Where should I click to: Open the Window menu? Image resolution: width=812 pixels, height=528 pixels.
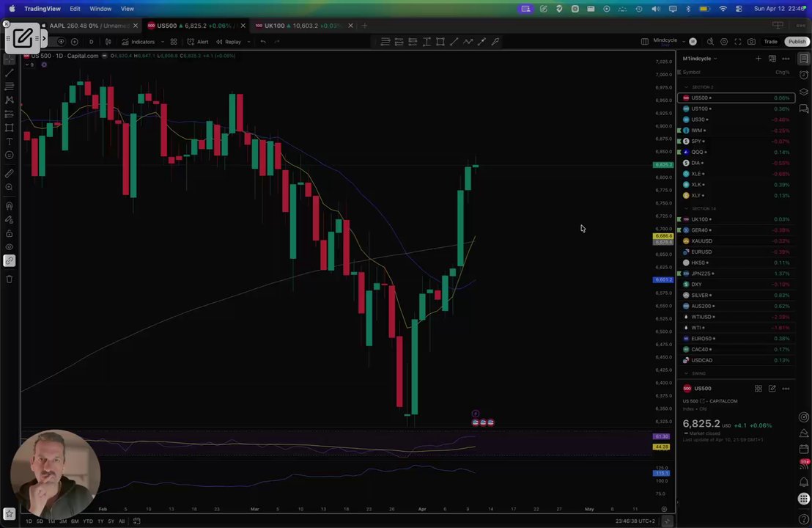click(x=100, y=9)
